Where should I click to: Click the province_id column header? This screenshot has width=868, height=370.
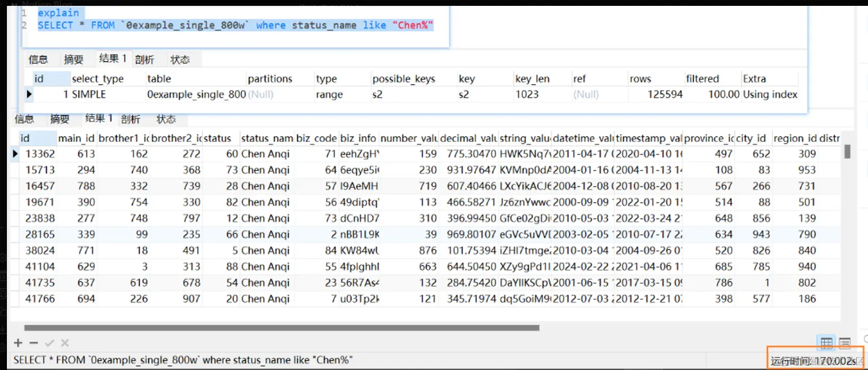pyautogui.click(x=709, y=138)
